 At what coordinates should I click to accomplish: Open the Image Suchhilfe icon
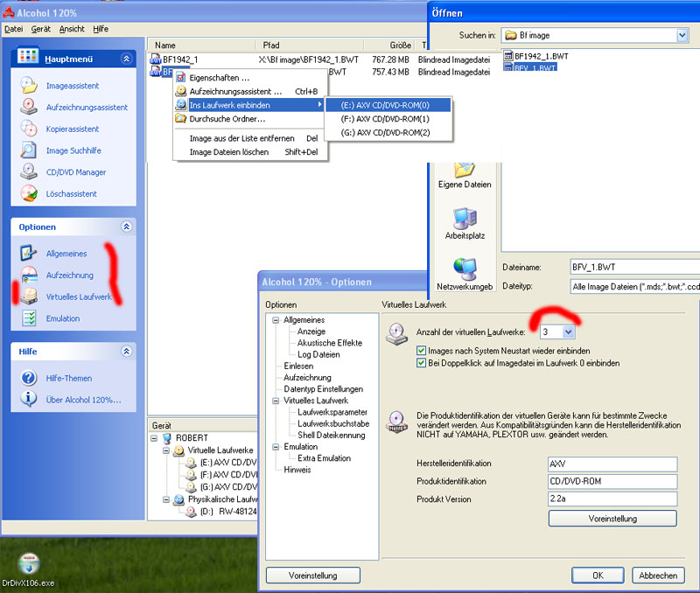(30, 150)
